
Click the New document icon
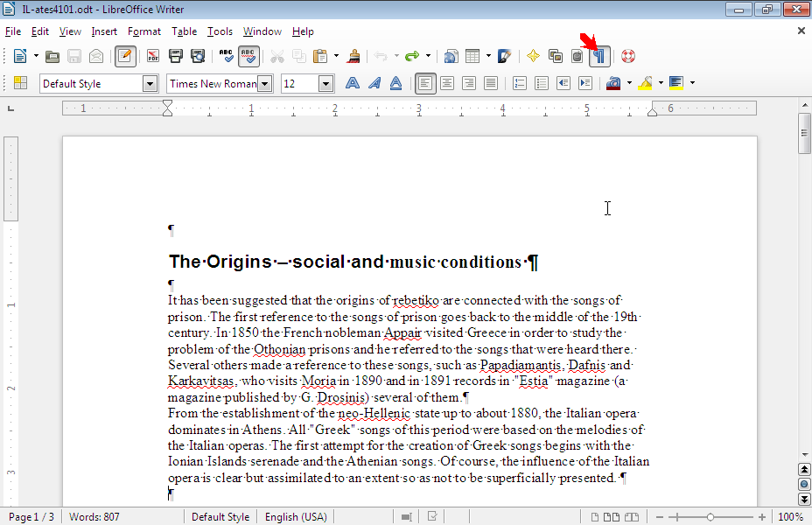point(19,56)
